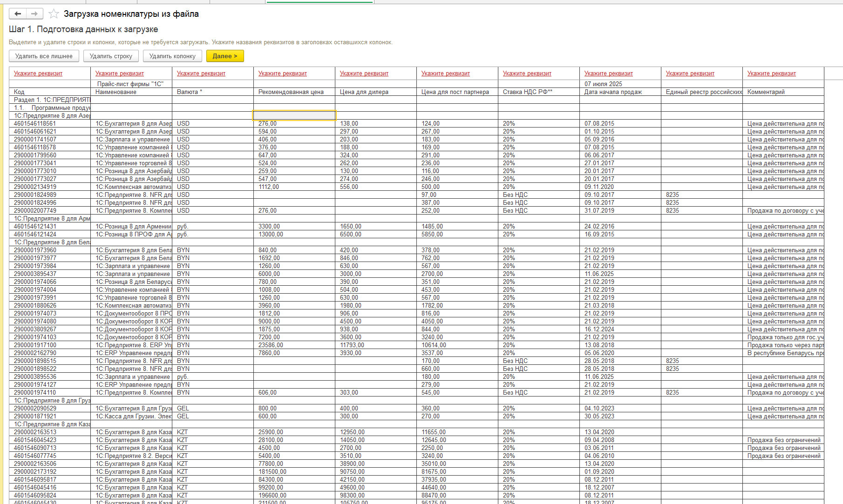
Task: Click the forward arrow navigation button
Action: point(34,14)
